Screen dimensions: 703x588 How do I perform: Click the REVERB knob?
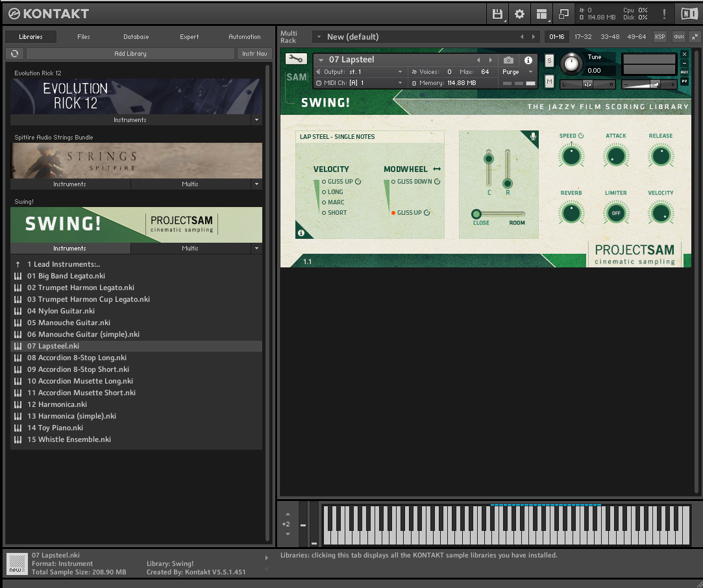[571, 214]
